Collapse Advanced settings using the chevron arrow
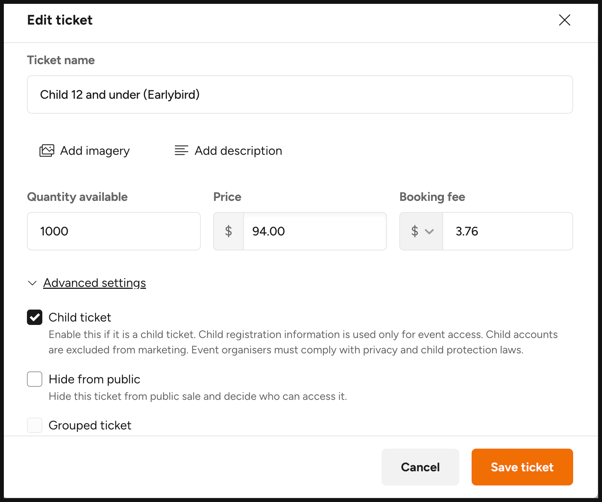The height and width of the screenshot is (502, 602). tap(32, 283)
